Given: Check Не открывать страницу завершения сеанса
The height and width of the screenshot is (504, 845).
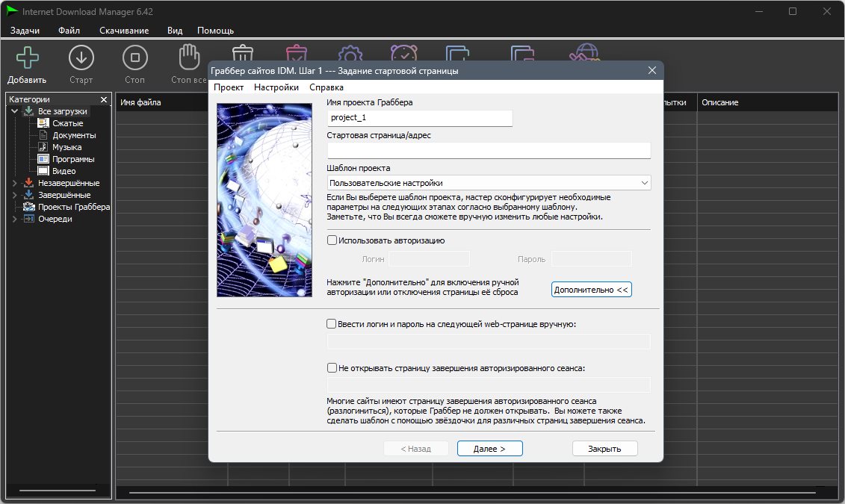Looking at the screenshot, I should 332,368.
